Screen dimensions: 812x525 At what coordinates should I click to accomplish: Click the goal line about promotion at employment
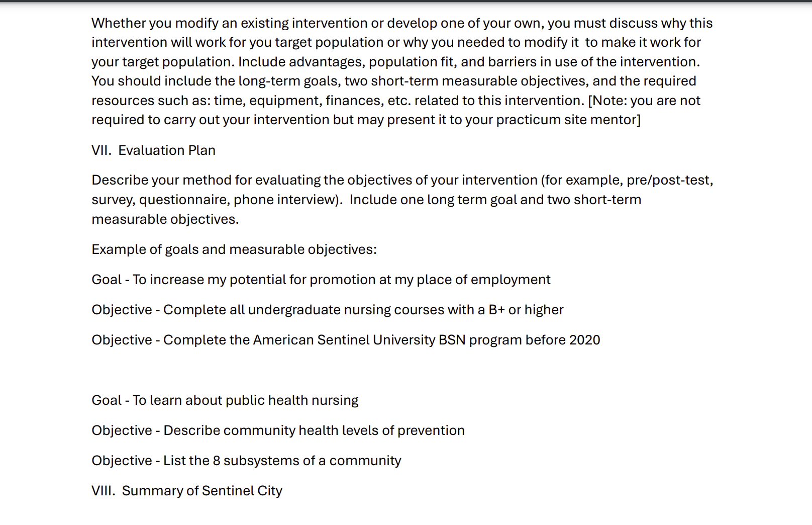tap(321, 280)
